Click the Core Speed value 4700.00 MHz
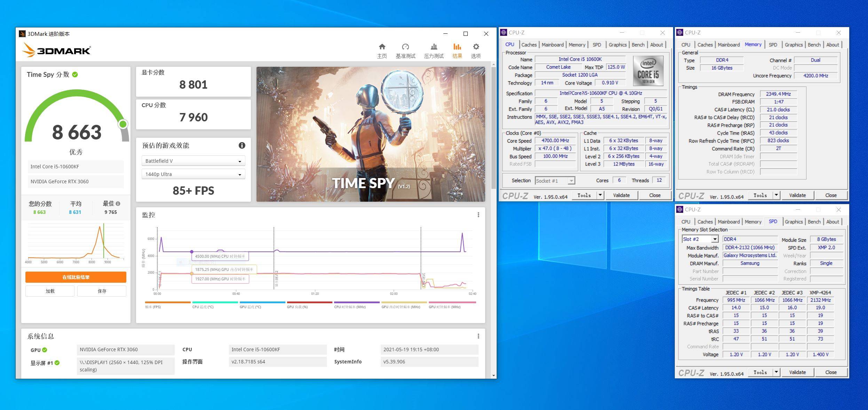Image resolution: width=868 pixels, height=410 pixels. [x=555, y=140]
